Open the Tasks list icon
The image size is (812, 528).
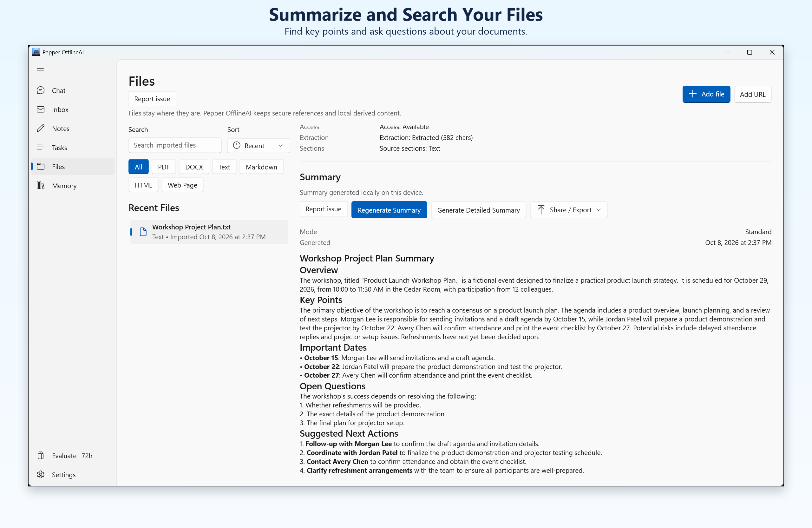click(x=41, y=148)
